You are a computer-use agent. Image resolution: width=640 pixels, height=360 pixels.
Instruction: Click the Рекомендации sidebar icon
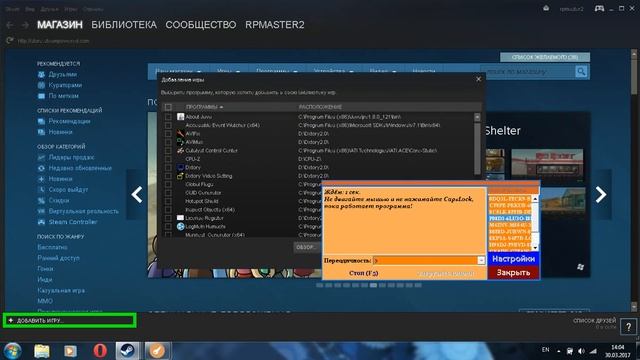[x=41, y=121]
